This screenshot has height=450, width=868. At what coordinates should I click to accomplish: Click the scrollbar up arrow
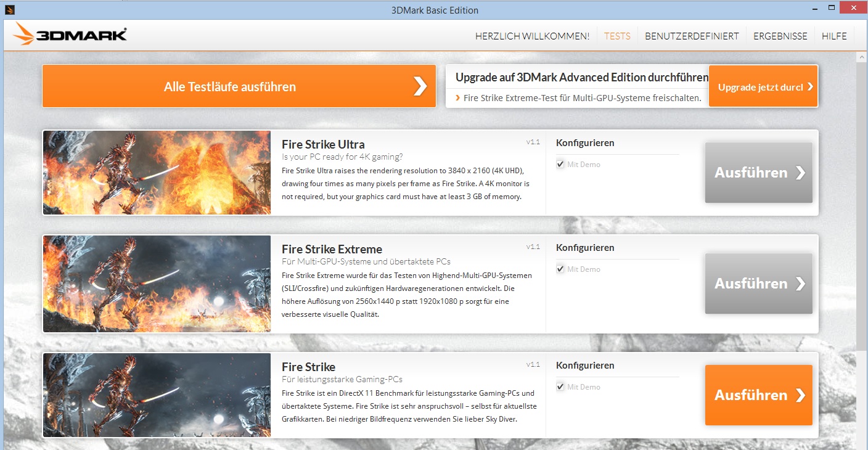861,57
